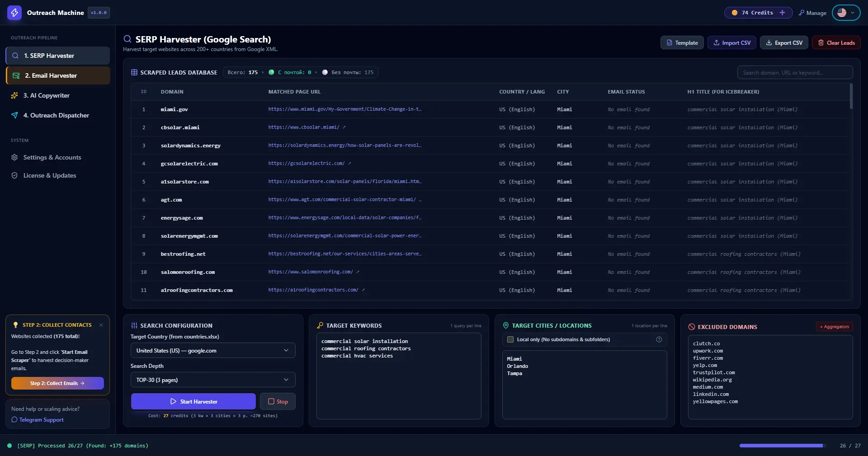Click the Email Harvester envelope icon

(x=16, y=75)
